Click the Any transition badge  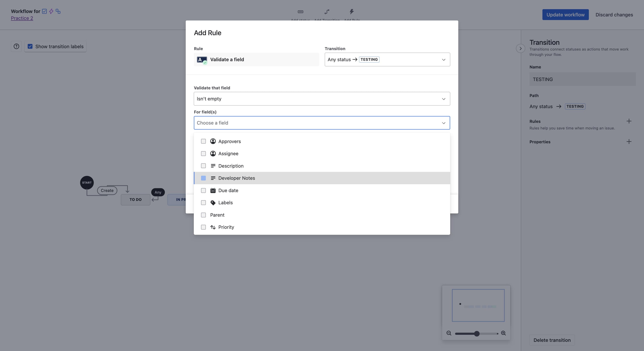[x=158, y=192]
